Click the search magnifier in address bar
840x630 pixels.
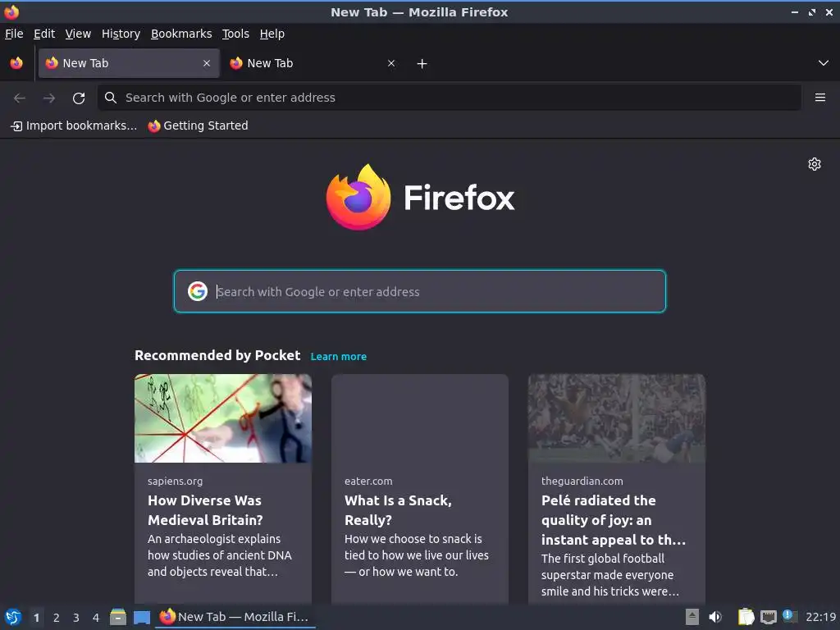click(111, 98)
